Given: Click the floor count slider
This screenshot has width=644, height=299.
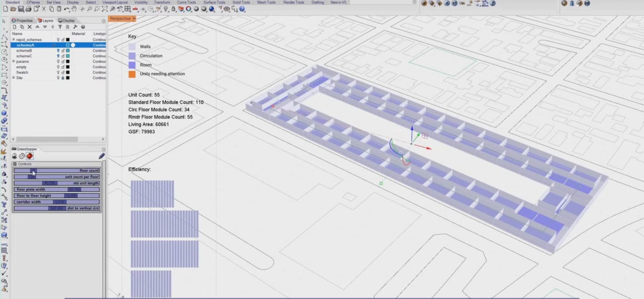Looking at the screenshot, I should [57, 170].
